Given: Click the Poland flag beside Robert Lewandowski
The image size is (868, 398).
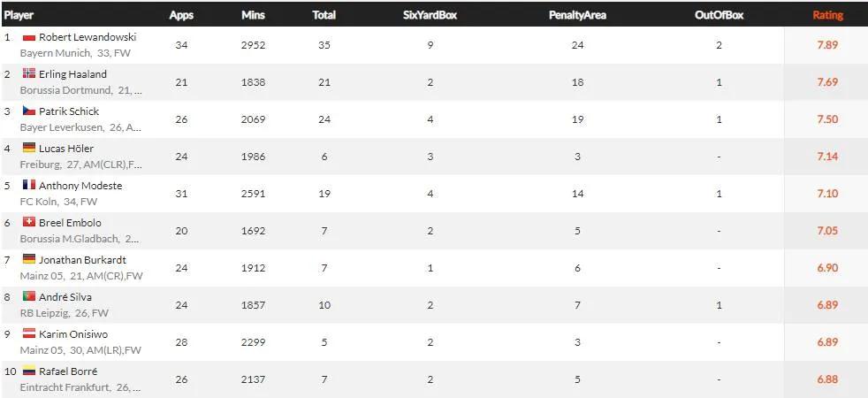Looking at the screenshot, I should [x=29, y=38].
